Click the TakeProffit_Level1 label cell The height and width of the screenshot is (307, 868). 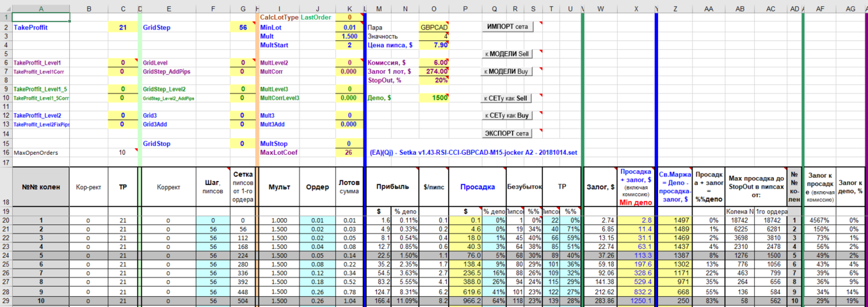pyautogui.click(x=40, y=63)
